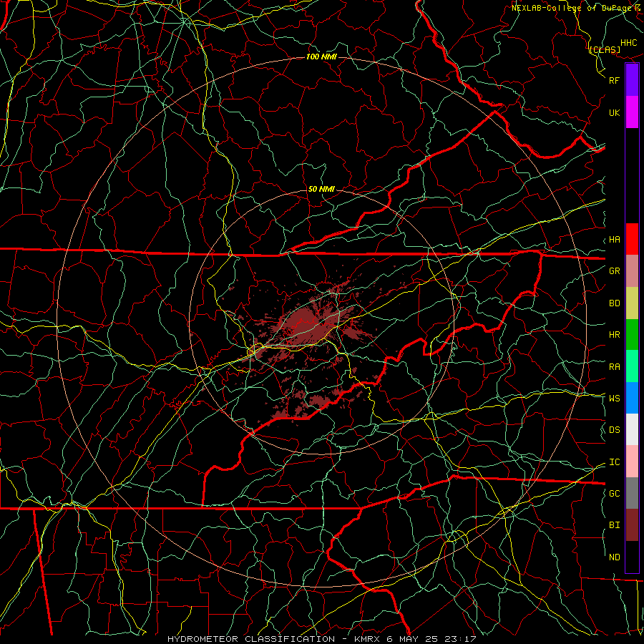
Task: Select the GR salmon legend swatch
Action: [632, 270]
